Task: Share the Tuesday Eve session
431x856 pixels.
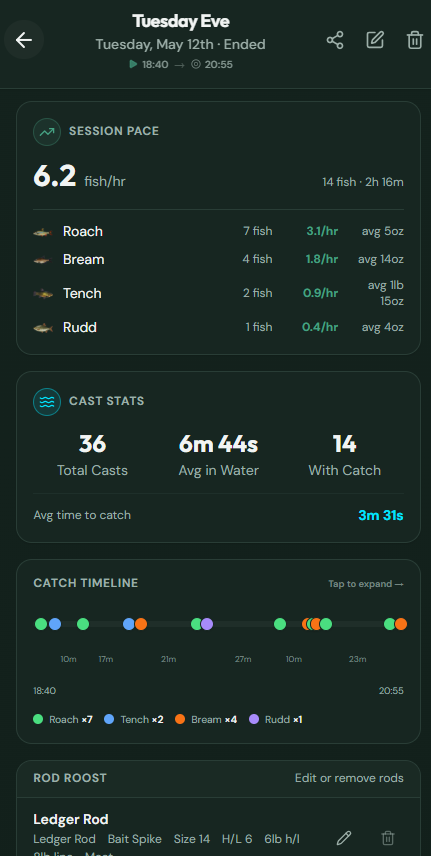Action: [335, 40]
